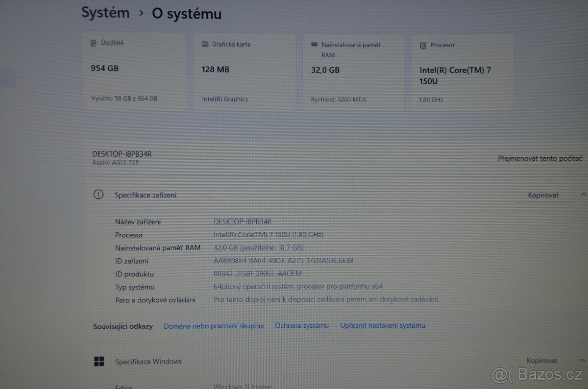Select the Procesor Intel Core 7 150U value
Image resolution: width=588 pixels, height=389 pixels.
[269, 235]
